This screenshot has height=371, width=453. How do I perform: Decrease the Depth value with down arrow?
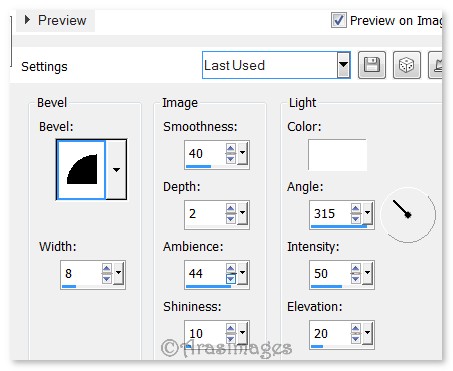231,218
